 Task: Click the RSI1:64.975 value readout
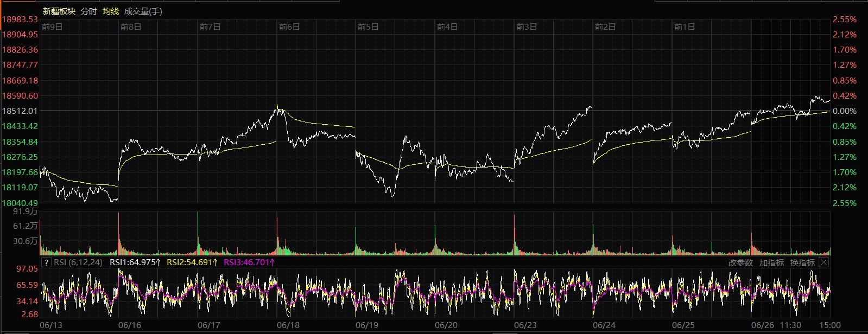[135, 262]
